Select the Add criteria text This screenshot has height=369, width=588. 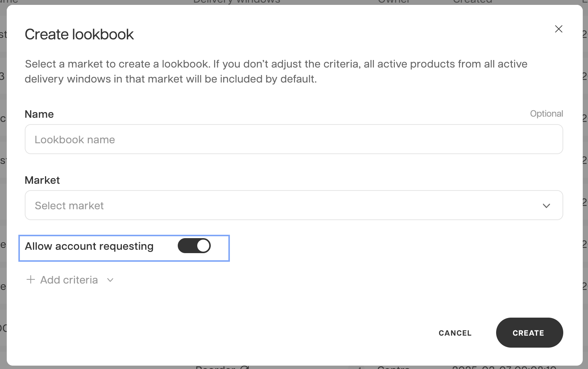point(69,280)
